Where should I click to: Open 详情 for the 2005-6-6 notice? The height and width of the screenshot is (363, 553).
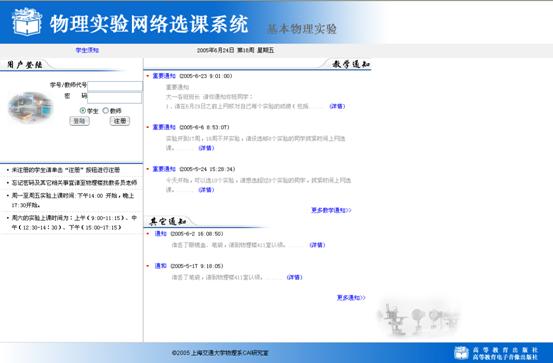206,148
